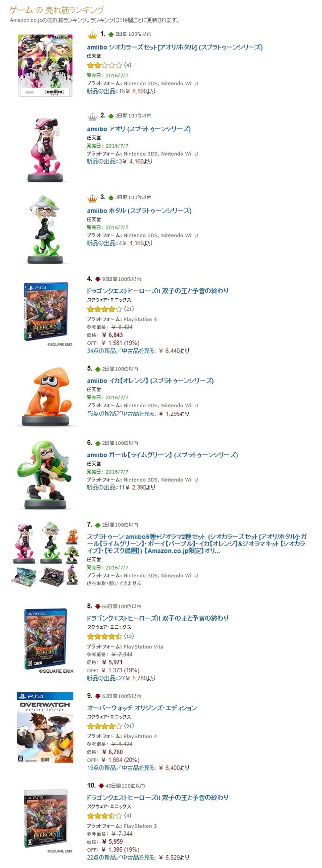This screenshot has height=868, width=322.
Task: Open amiibo ホタル product title link
Action: point(139,211)
